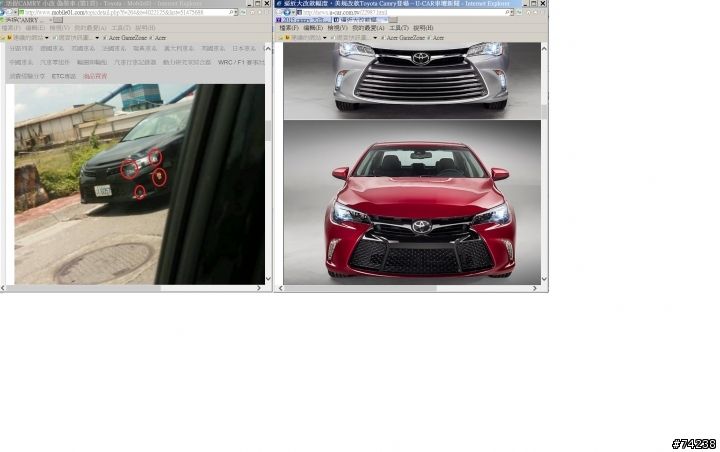The width and height of the screenshot is (720, 452).
Task: Open recent pages dropdown in U-CAR window
Action: pyautogui.click(x=293, y=12)
